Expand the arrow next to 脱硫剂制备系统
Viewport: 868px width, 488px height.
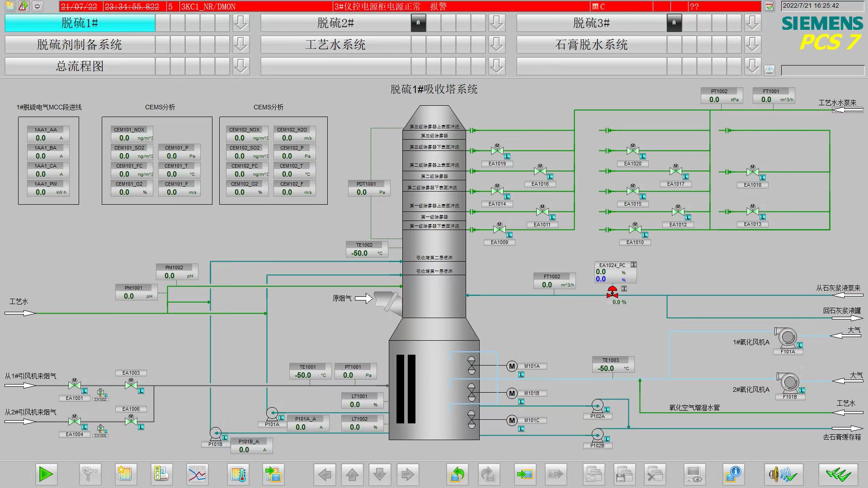point(241,44)
